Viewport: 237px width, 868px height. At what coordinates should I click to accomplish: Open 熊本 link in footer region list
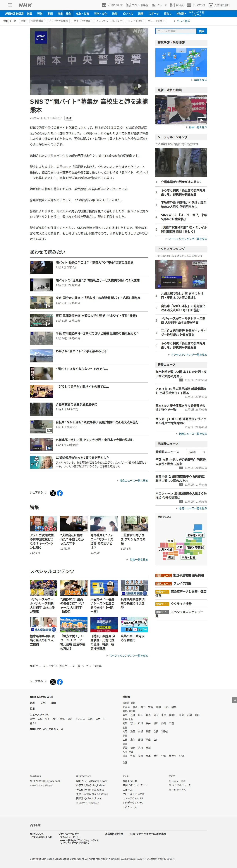click(x=148, y=756)
